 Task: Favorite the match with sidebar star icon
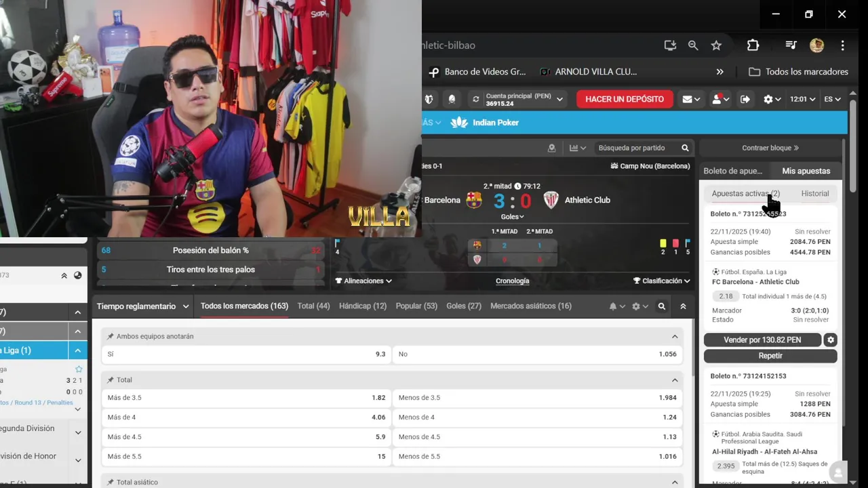click(79, 369)
